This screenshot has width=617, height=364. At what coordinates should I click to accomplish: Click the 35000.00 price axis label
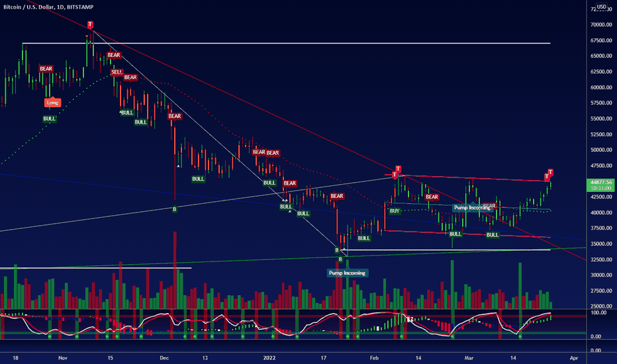tap(601, 244)
